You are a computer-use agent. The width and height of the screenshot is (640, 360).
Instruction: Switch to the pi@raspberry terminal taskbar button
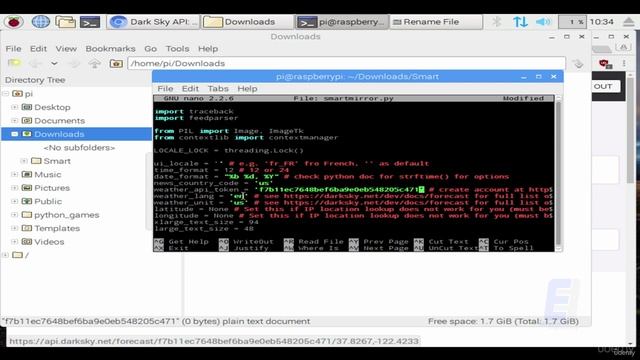(x=342, y=22)
